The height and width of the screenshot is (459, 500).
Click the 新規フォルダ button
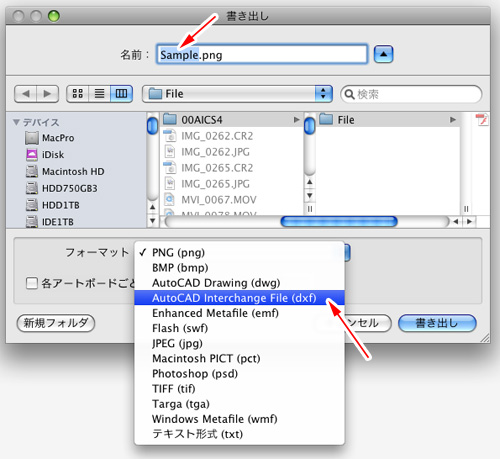click(56, 323)
